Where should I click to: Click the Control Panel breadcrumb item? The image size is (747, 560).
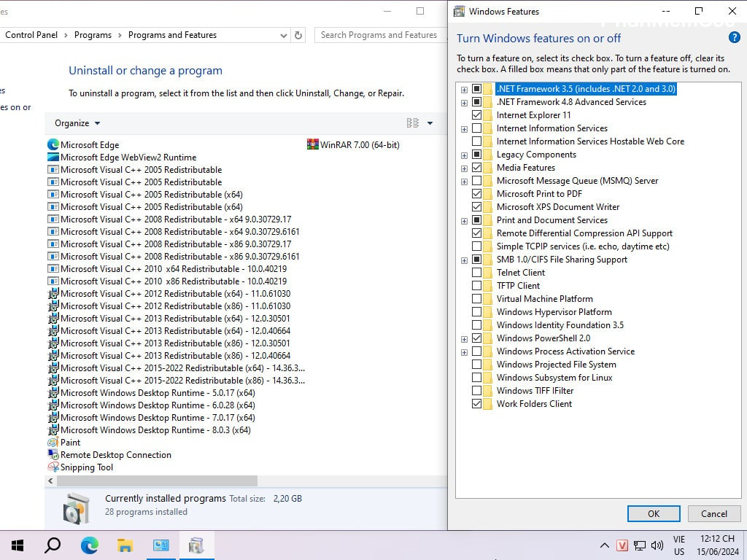[x=32, y=35]
